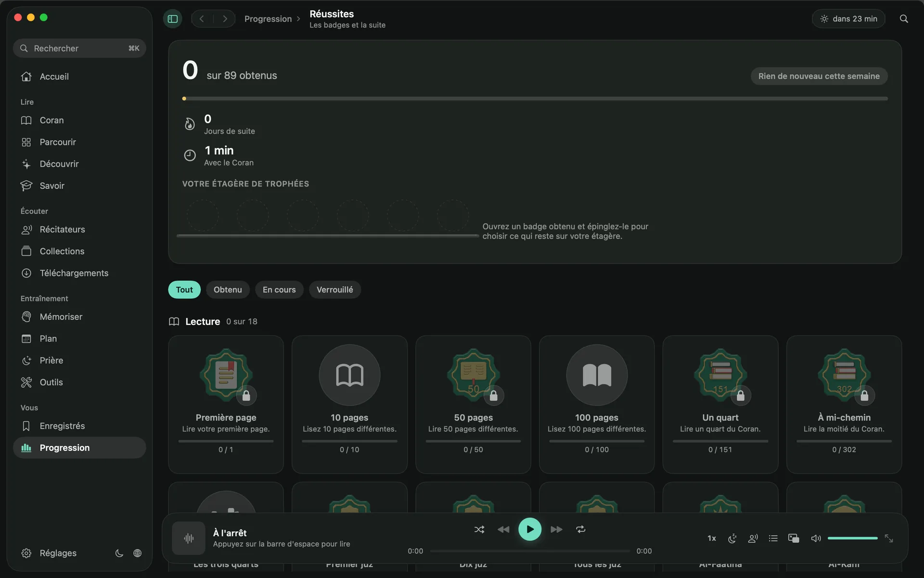Toggle the sidebar panel icon
Screen dimensions: 924x578
[x=173, y=19]
